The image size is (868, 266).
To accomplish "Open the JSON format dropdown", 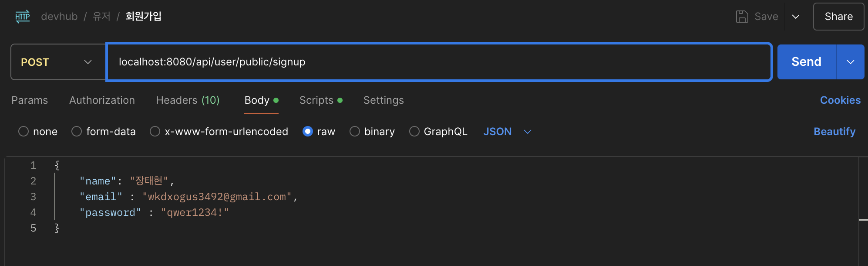I will click(x=507, y=131).
